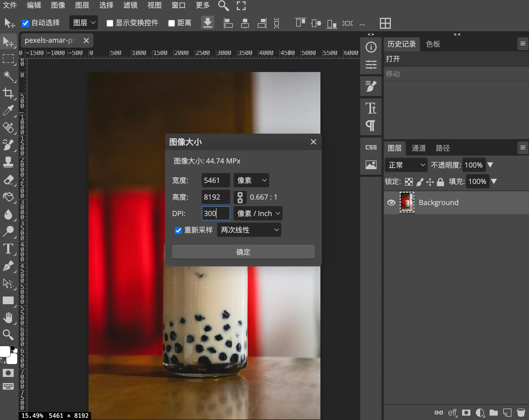Select the Clone Stamp tool
Viewport: 529px width, 420px height.
point(8,162)
